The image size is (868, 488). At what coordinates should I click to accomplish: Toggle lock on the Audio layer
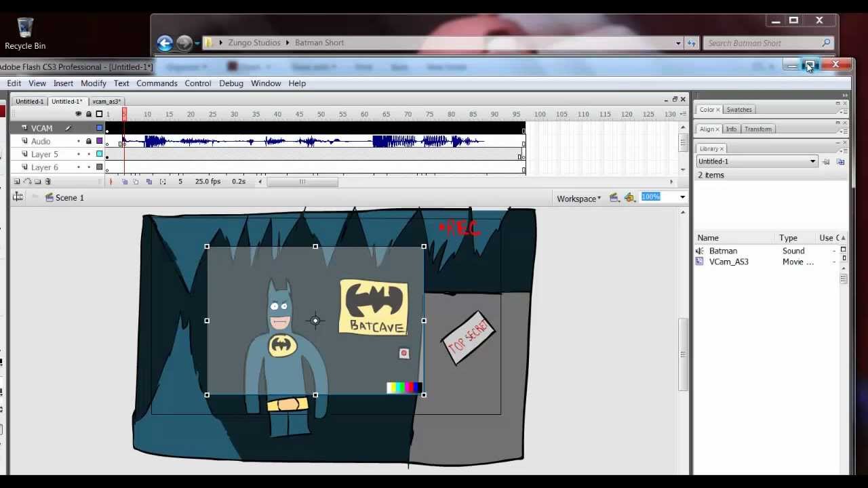[x=89, y=141]
